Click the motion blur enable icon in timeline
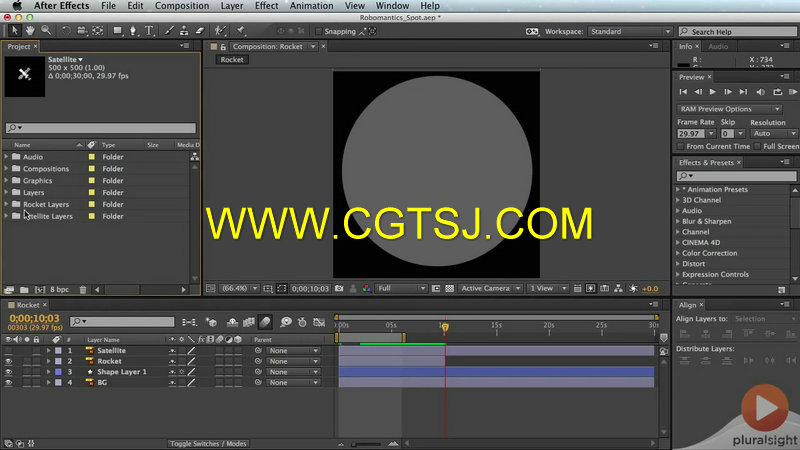 (265, 322)
